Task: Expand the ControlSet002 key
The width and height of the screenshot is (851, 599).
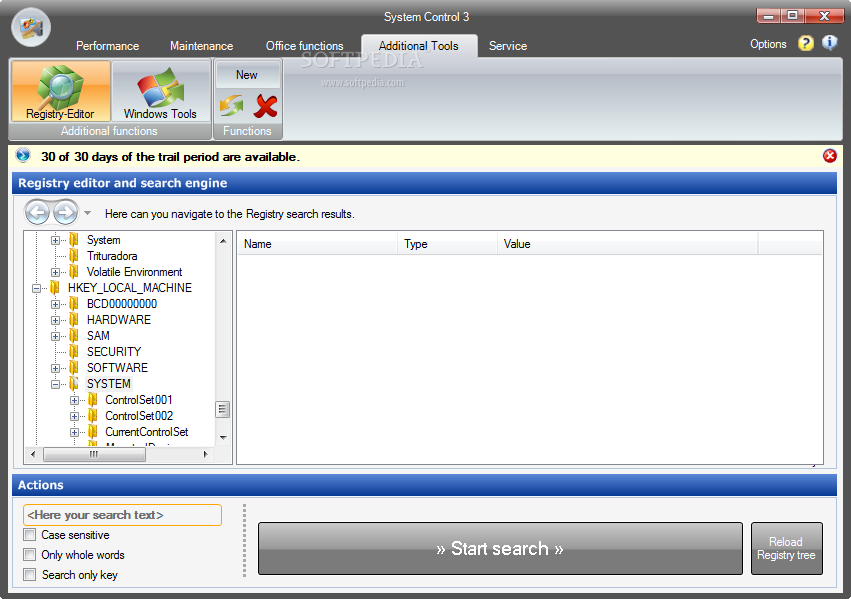Action: (x=74, y=416)
